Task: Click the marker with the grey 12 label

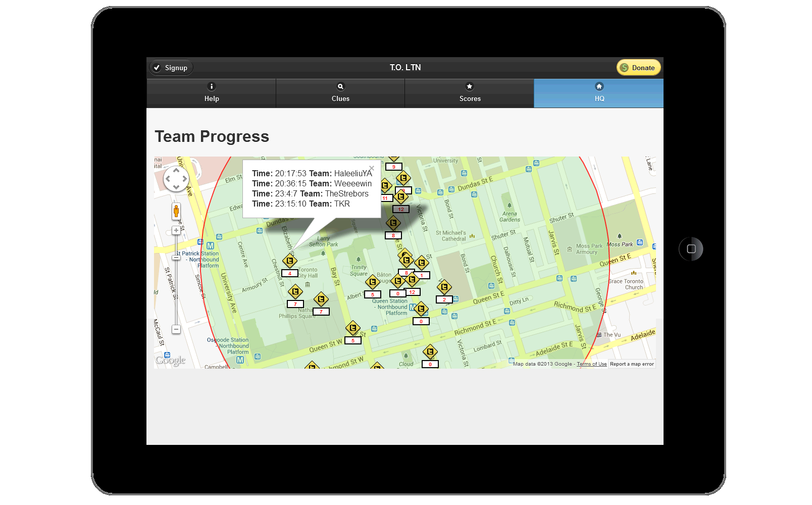Action: click(400, 196)
